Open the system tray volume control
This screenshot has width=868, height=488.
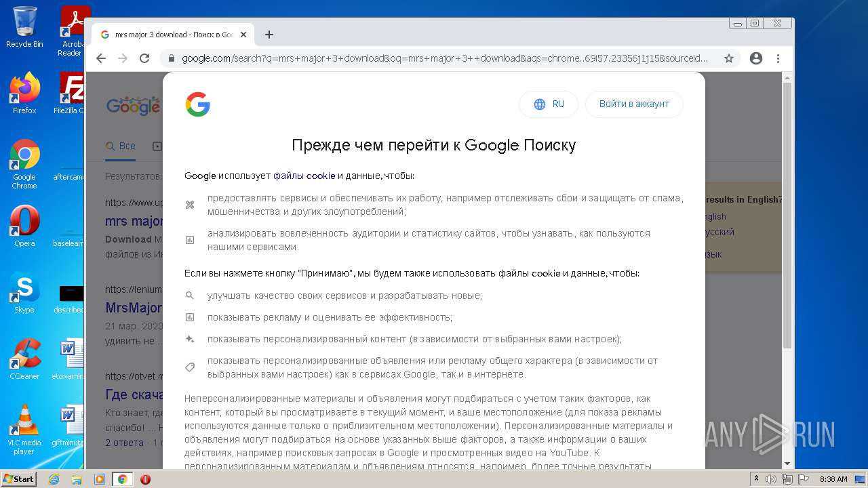[771, 479]
